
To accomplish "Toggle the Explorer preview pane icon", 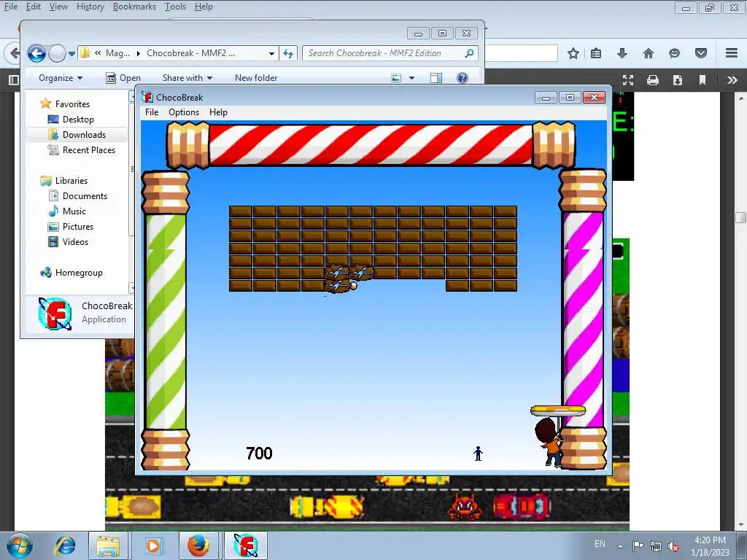I will point(436,78).
